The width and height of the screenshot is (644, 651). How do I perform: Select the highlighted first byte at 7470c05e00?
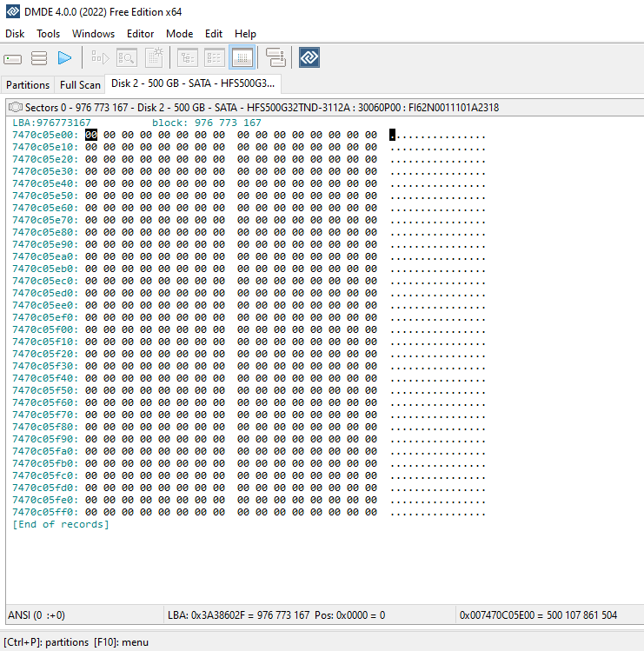click(x=91, y=135)
